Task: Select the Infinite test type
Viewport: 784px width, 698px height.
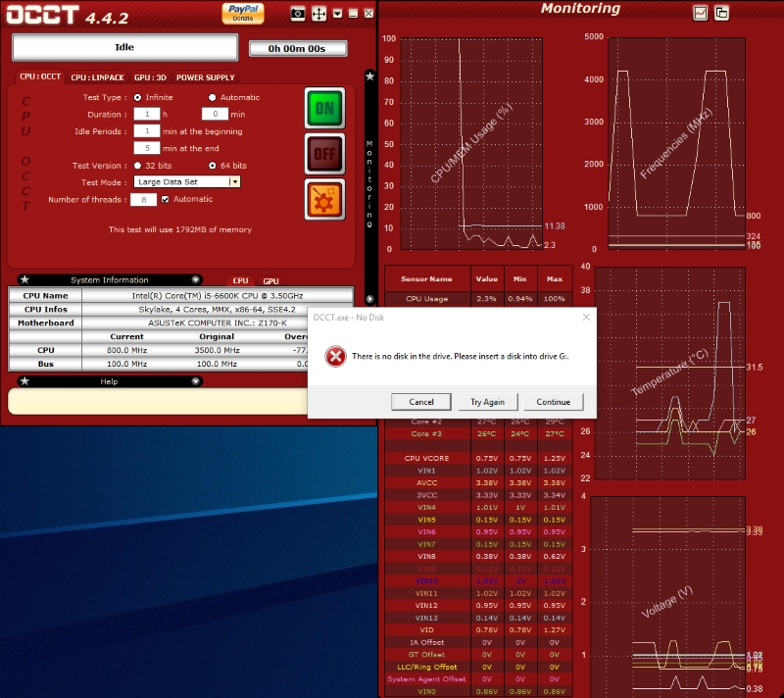Action: (137, 97)
